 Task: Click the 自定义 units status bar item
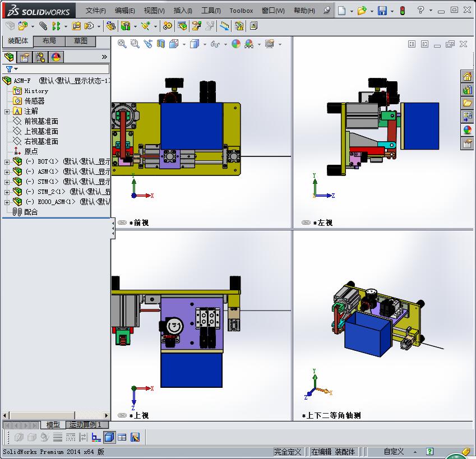pyautogui.click(x=394, y=452)
